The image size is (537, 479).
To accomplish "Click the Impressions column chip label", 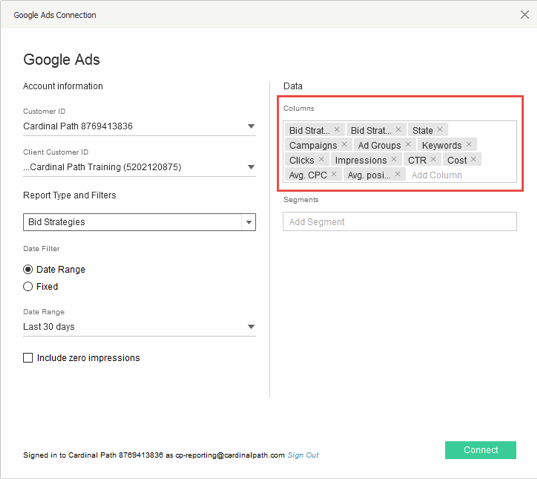I will click(x=361, y=160).
